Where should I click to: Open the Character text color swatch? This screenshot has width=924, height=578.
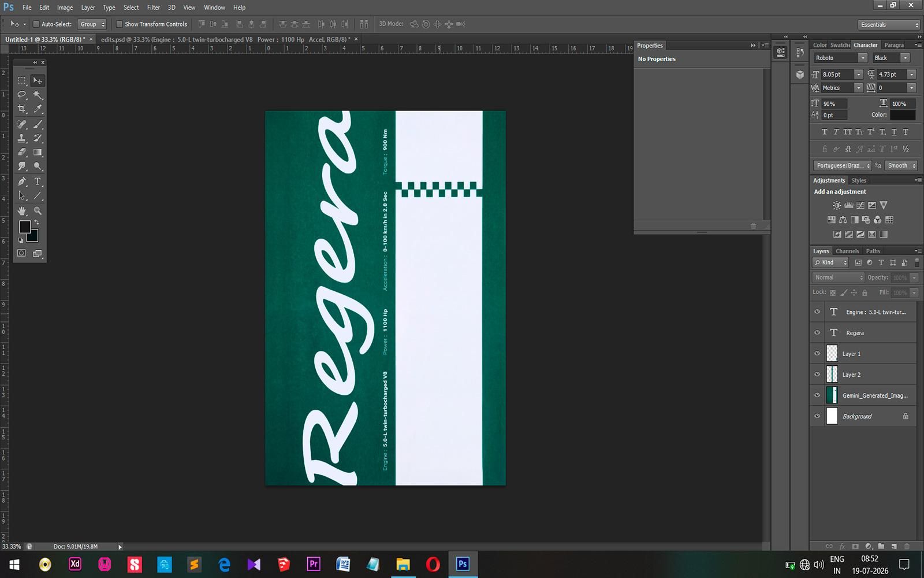pyautogui.click(x=903, y=115)
